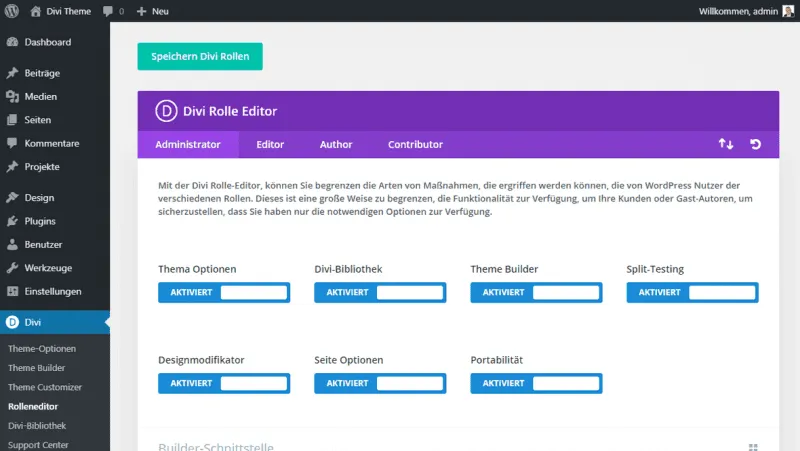800x451 pixels.
Task: Click Speichern Divi Rollen button
Action: point(200,57)
